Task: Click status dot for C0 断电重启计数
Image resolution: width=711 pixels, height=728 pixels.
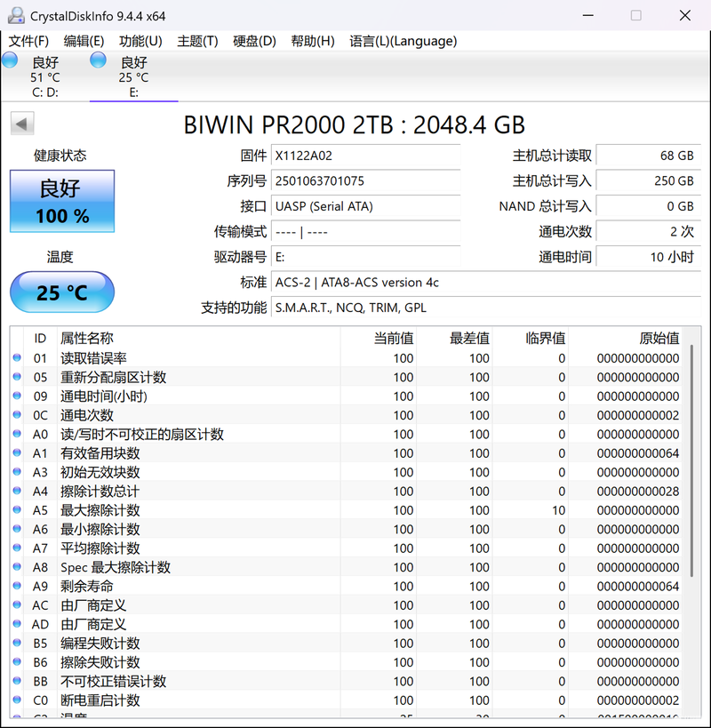Action: [x=17, y=700]
